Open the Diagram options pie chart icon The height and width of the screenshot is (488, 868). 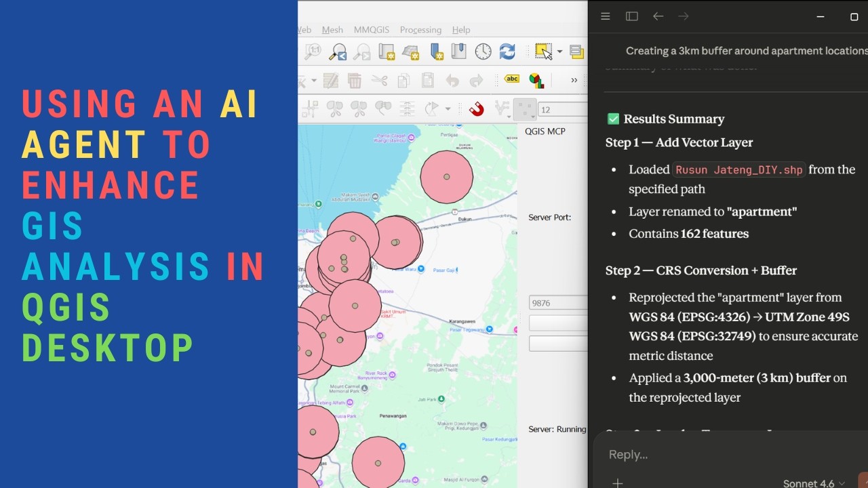[536, 81]
